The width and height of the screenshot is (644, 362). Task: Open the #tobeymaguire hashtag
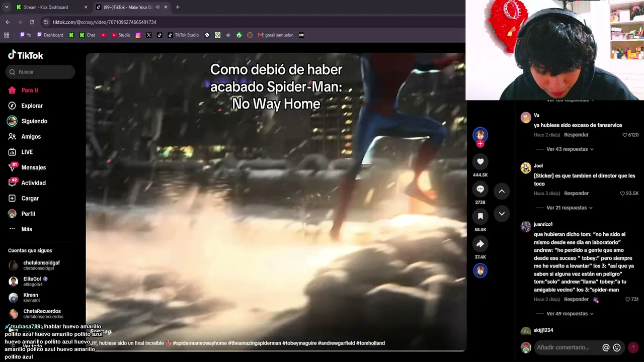[x=299, y=343]
